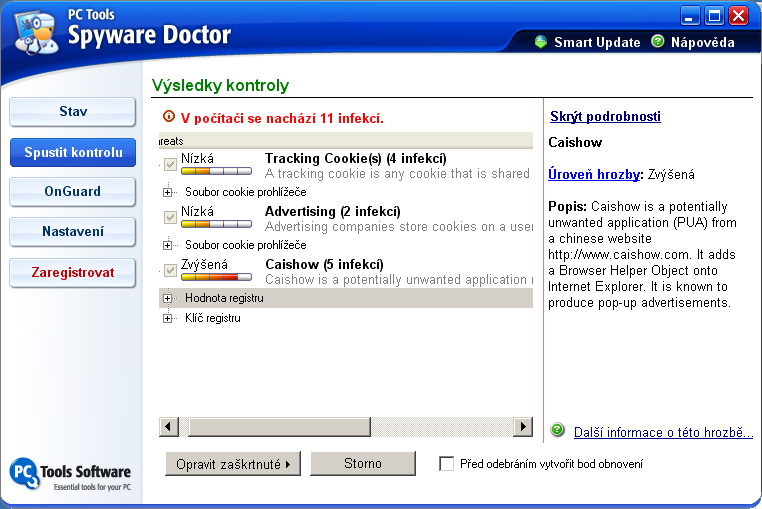Viewport: 762px width, 509px height.
Task: Click the green icon beside Další informace
Action: [557, 430]
